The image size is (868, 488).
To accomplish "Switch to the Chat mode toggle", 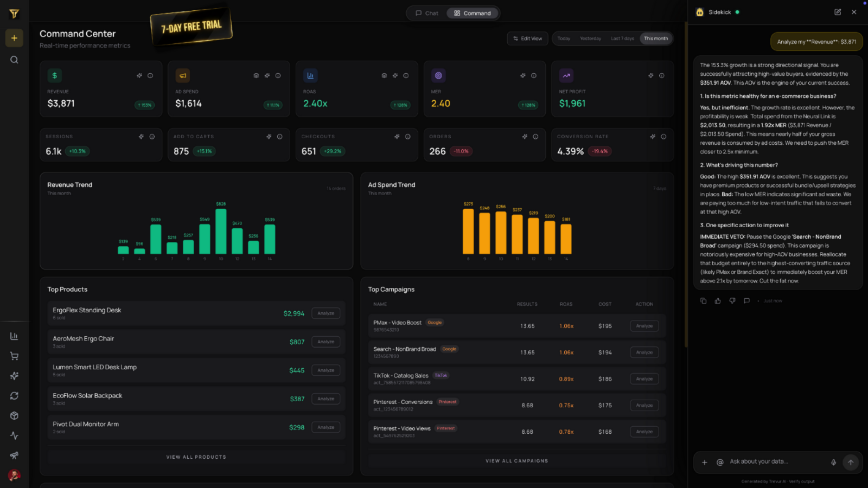I will tap(427, 13).
